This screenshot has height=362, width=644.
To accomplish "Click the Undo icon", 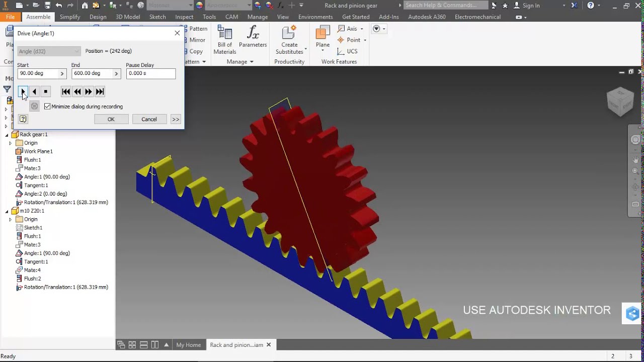I will click(x=59, y=6).
